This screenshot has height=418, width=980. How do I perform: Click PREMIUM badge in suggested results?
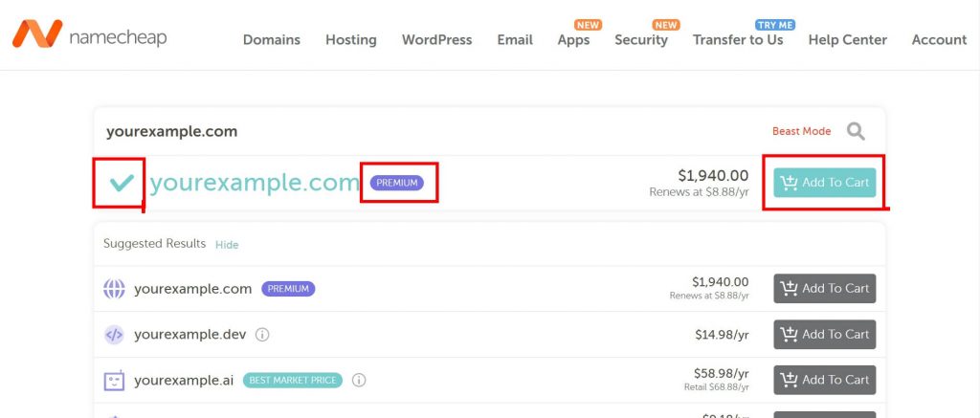coord(288,289)
